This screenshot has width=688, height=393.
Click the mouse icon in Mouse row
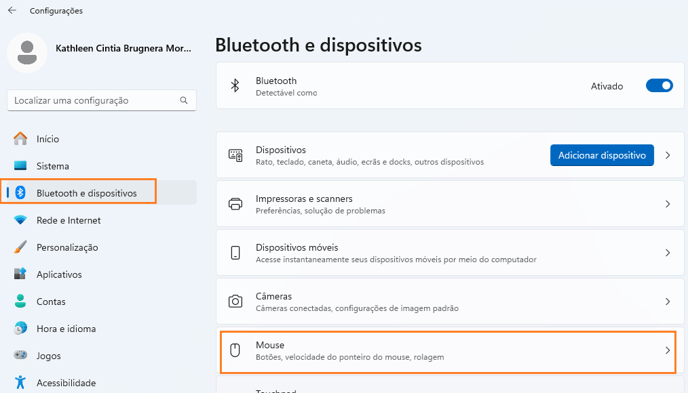[x=235, y=350]
